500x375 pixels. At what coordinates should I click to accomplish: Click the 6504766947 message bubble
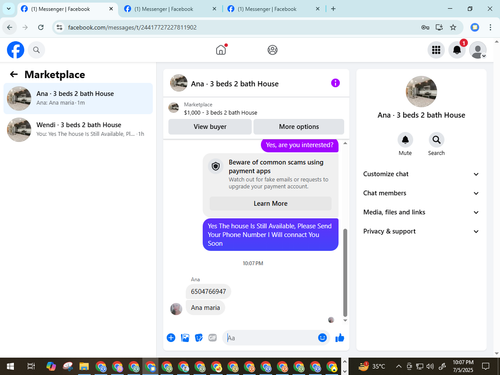pyautogui.click(x=208, y=291)
